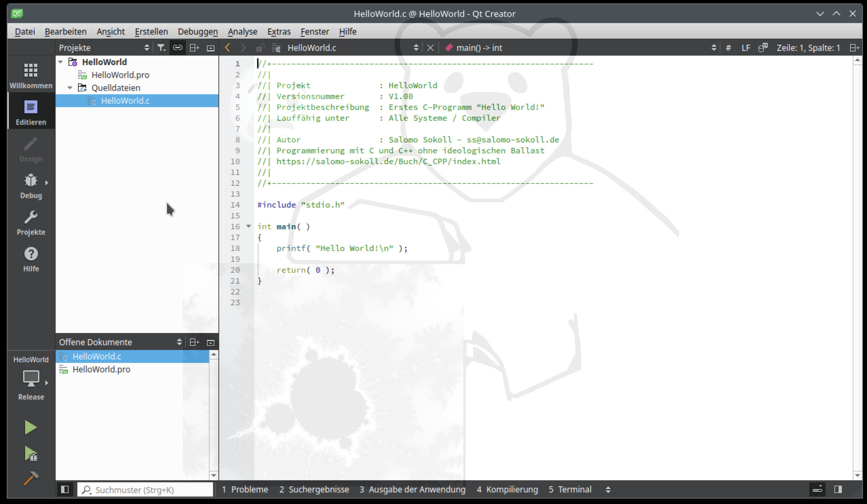Focus the Suchmuster locator field
The height and width of the screenshot is (504, 867).
tap(145, 490)
